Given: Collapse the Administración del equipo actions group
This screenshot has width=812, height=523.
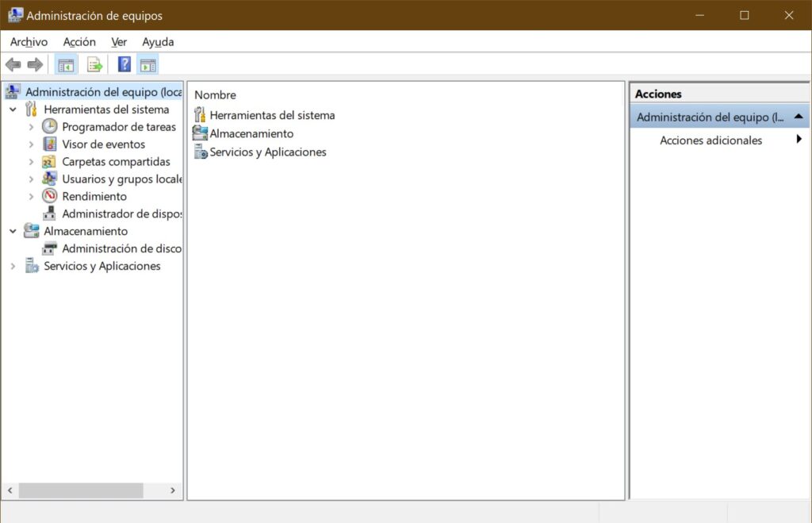Looking at the screenshot, I should pos(800,115).
